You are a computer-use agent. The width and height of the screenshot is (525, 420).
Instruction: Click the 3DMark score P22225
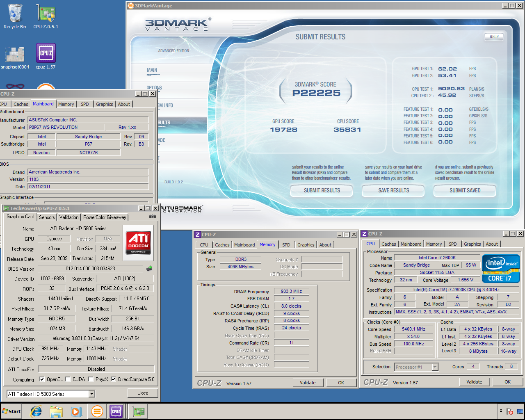click(316, 93)
